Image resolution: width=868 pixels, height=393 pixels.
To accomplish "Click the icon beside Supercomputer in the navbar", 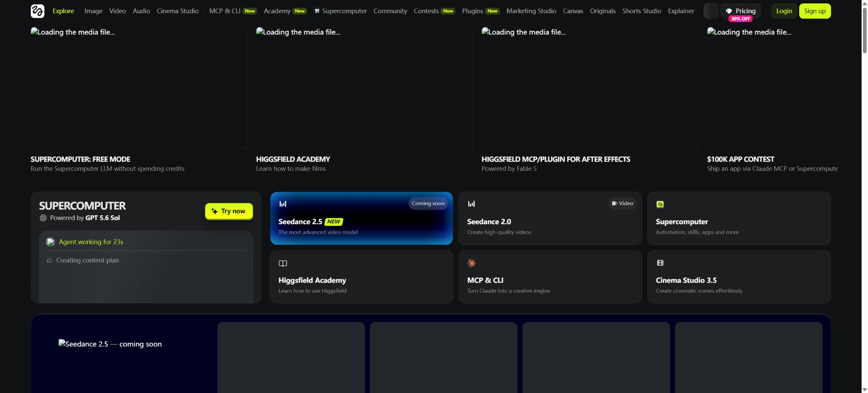I will (317, 11).
